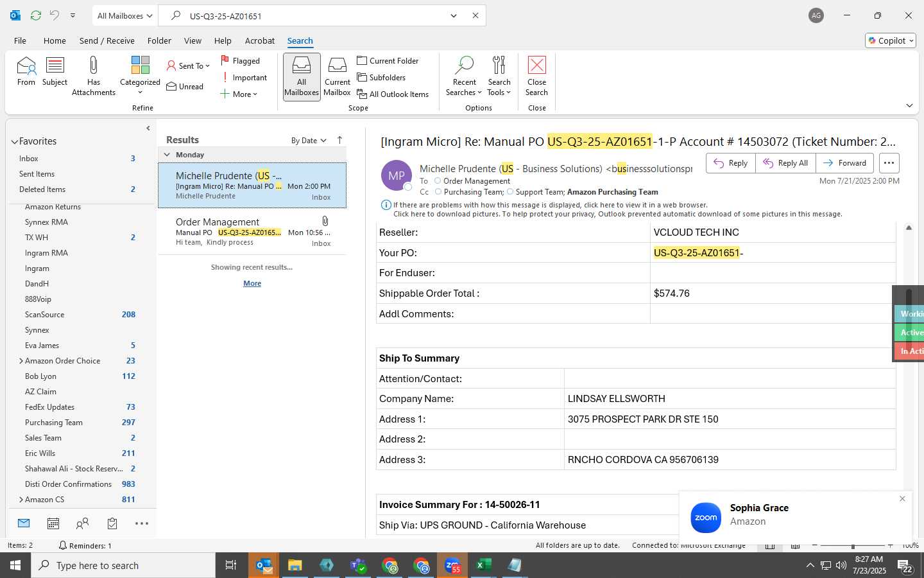Open the Inbox folder
The height and width of the screenshot is (578, 924).
tap(29, 159)
